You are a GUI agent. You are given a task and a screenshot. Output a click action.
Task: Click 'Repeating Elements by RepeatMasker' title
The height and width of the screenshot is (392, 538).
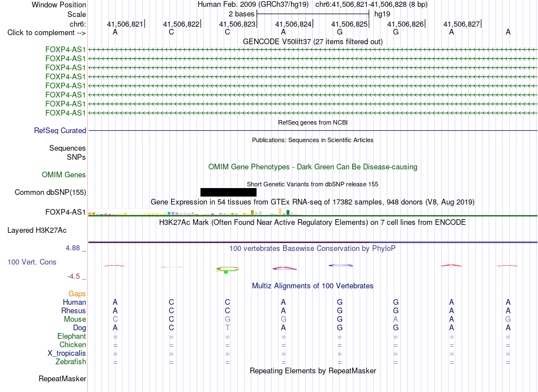[x=313, y=370]
